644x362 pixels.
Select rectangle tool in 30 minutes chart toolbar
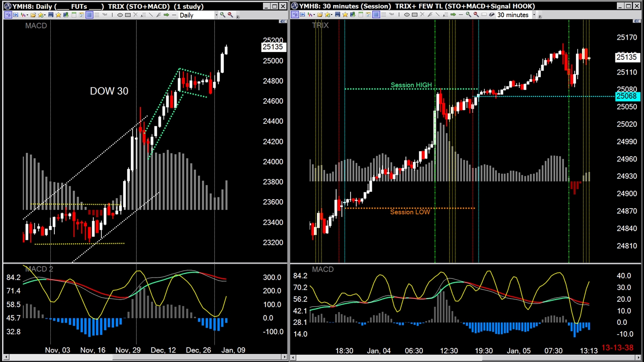(415, 15)
